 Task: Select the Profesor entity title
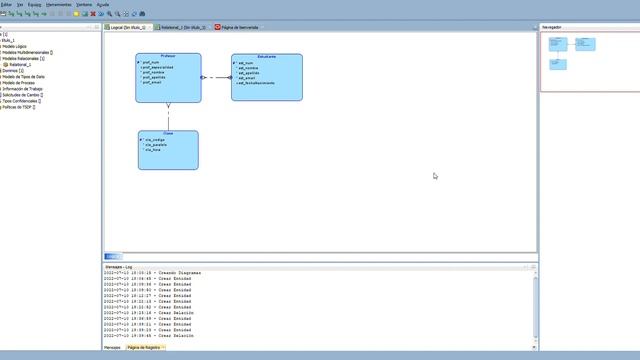click(x=168, y=56)
